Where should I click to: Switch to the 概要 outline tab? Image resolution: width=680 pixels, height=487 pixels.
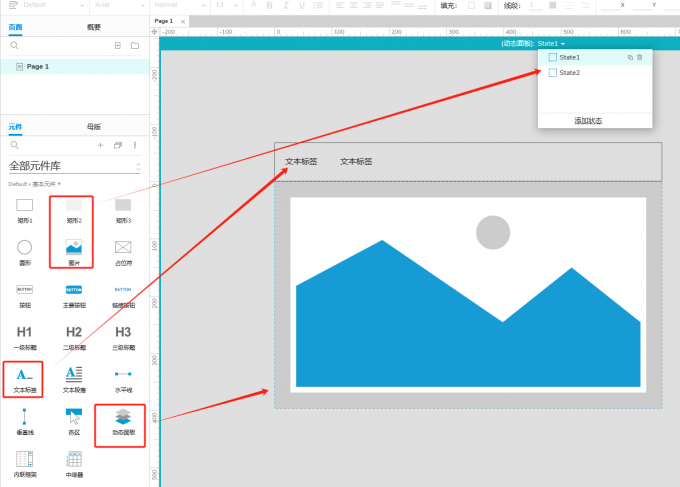click(x=93, y=27)
